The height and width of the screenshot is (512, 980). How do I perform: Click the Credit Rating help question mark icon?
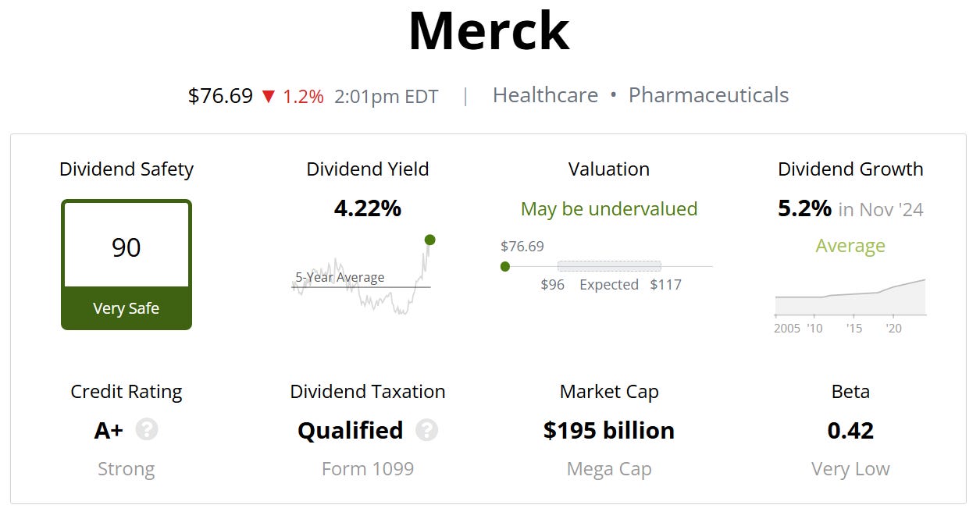tap(147, 430)
